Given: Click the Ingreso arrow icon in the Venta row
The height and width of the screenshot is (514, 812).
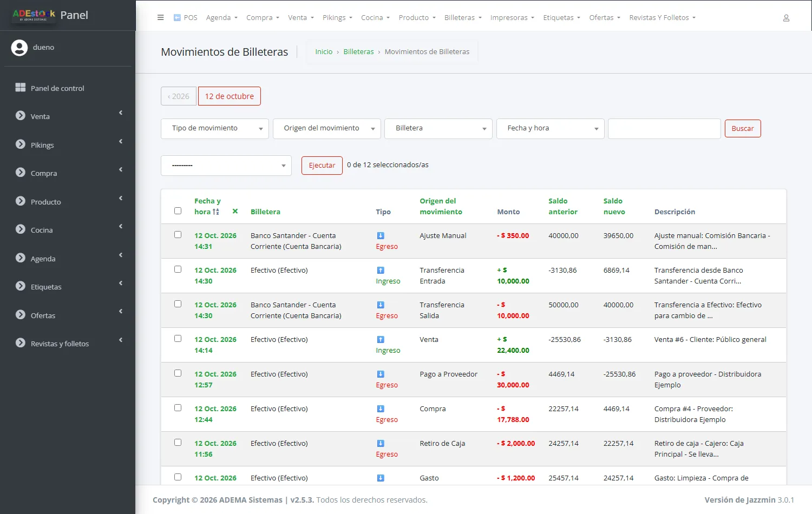Looking at the screenshot, I should (381, 340).
